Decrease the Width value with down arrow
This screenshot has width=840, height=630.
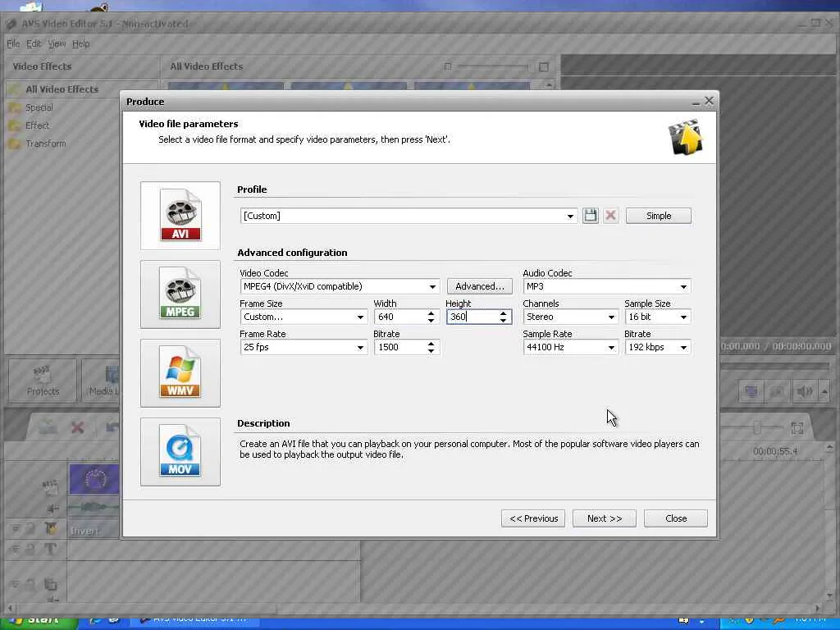pos(431,321)
